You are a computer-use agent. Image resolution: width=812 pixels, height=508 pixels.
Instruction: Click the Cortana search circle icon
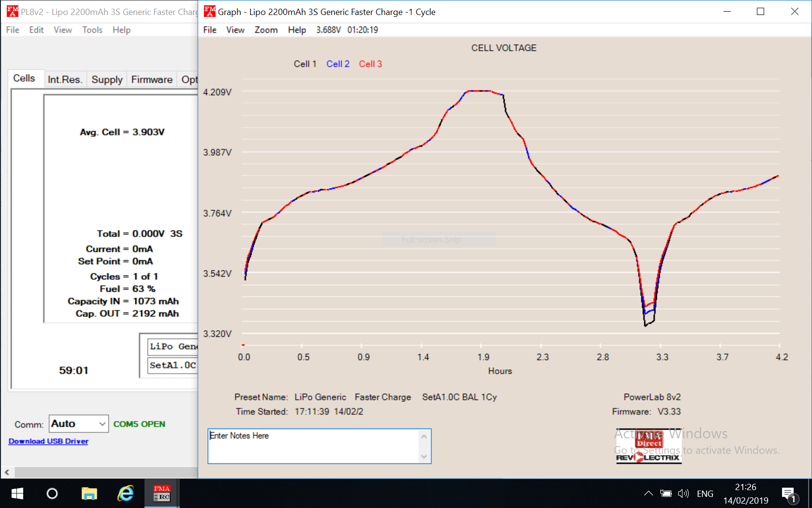(52, 493)
